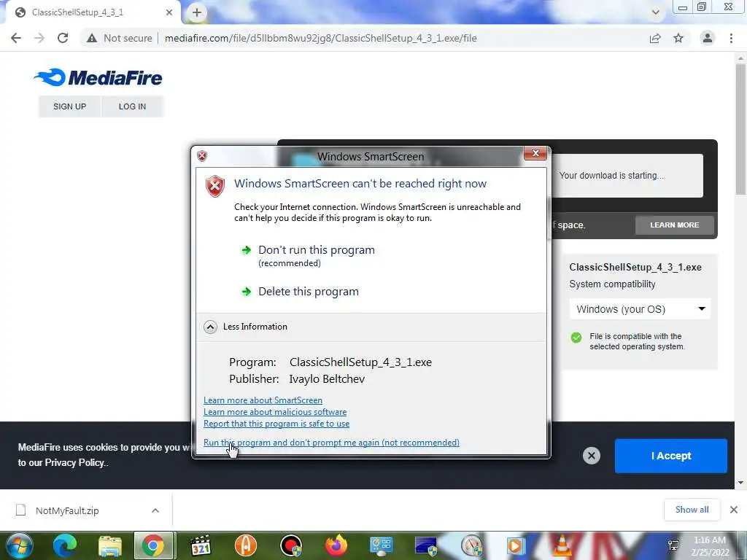Open Learn more about malicious software
747x560 pixels.
pos(275,412)
